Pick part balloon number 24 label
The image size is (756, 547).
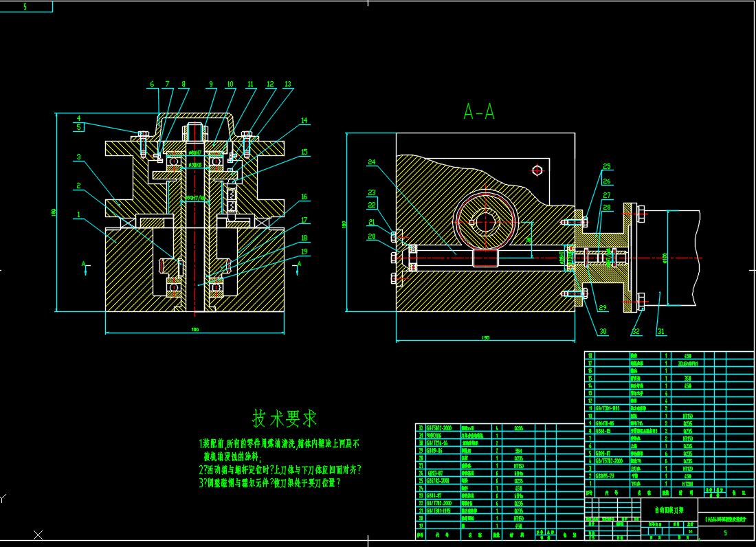coord(372,163)
